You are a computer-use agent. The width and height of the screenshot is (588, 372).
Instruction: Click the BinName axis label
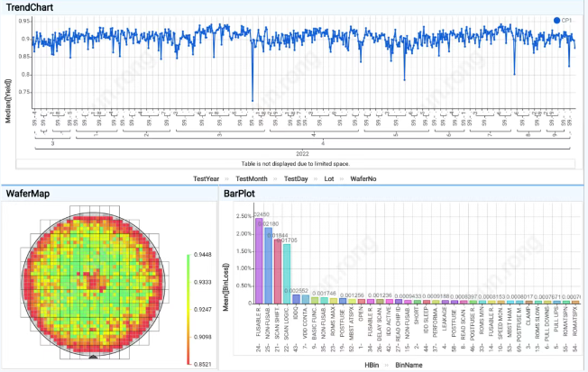(404, 366)
